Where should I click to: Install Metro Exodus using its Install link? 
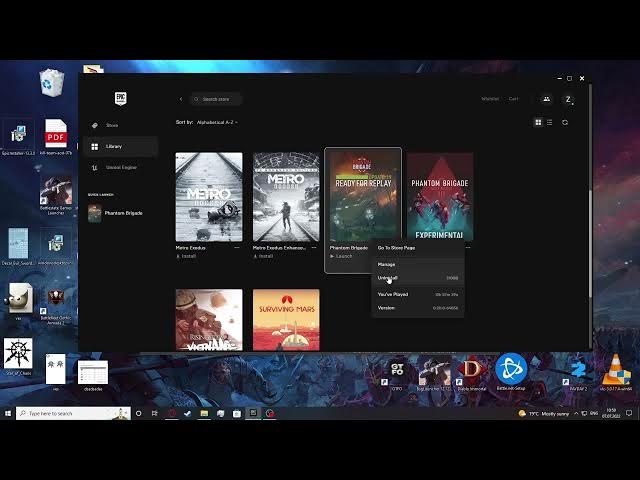(x=186, y=256)
